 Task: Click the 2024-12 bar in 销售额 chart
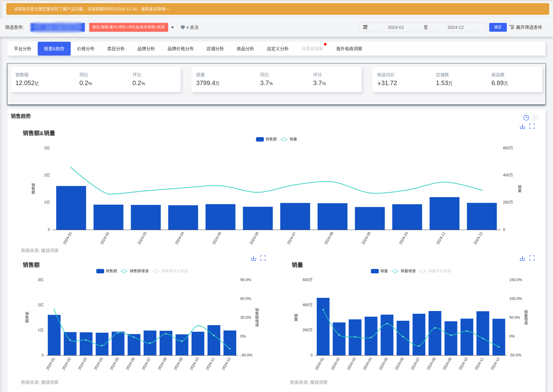coord(230,343)
